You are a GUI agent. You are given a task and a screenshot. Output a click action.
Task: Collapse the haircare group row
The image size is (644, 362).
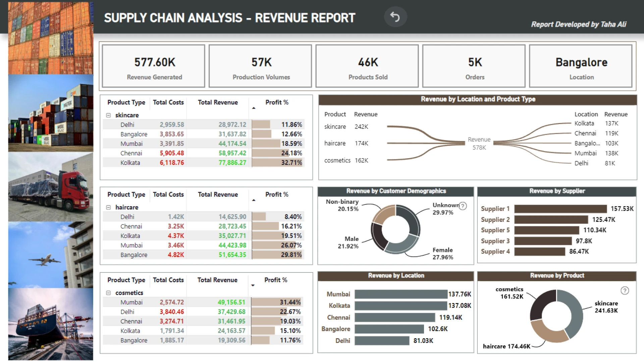tap(108, 207)
